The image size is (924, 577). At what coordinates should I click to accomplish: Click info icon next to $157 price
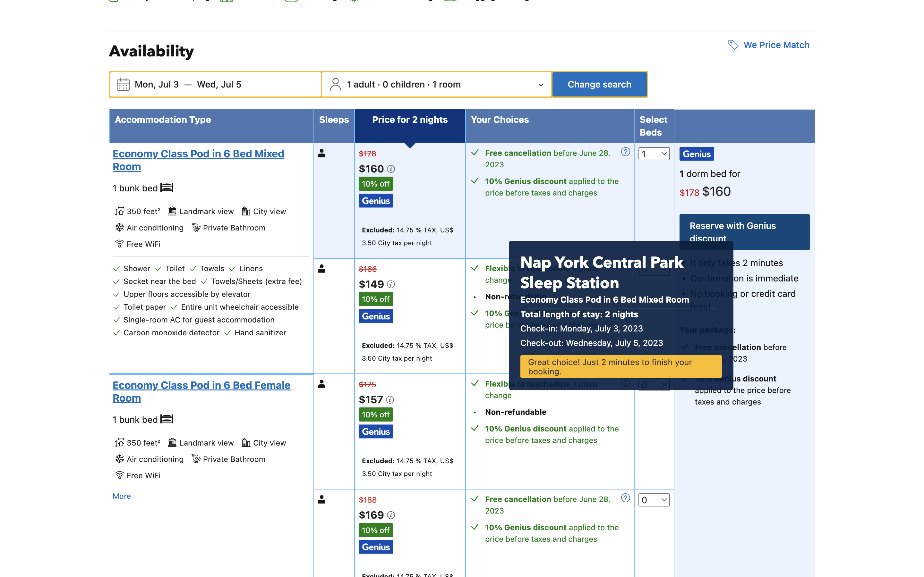(390, 399)
